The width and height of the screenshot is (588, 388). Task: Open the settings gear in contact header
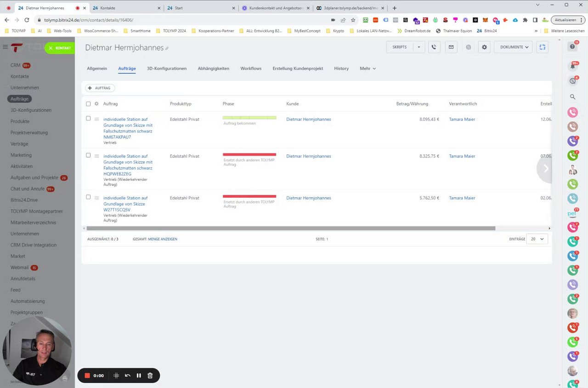click(x=484, y=47)
